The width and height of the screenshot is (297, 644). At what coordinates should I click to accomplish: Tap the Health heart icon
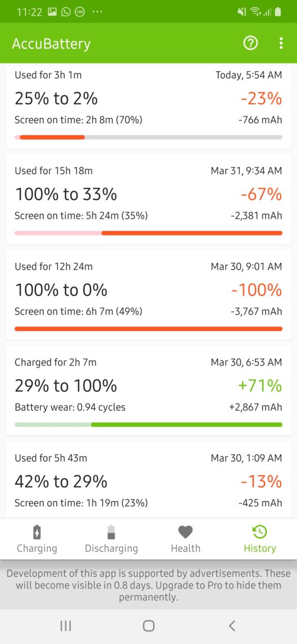coord(185,532)
